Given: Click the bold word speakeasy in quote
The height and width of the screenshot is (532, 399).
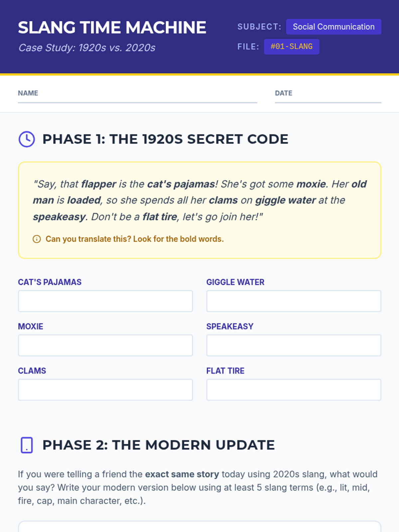Looking at the screenshot, I should 59,217.
